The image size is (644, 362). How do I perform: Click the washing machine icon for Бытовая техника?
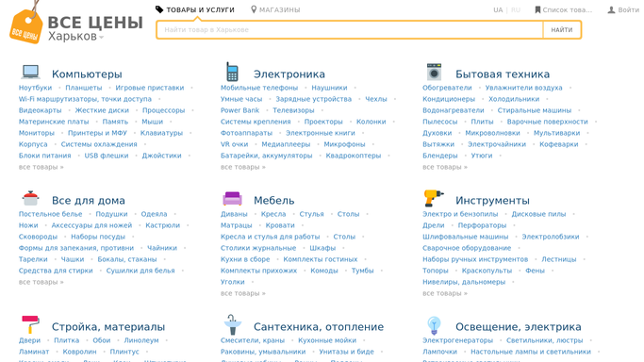click(x=434, y=72)
